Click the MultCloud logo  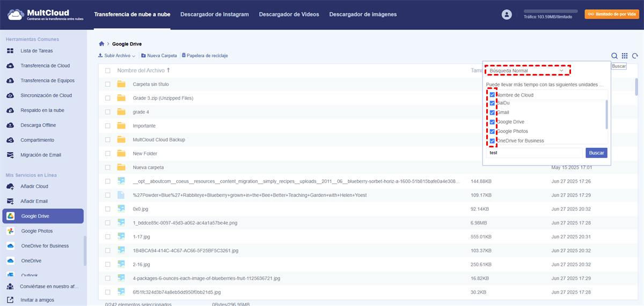tap(46, 14)
